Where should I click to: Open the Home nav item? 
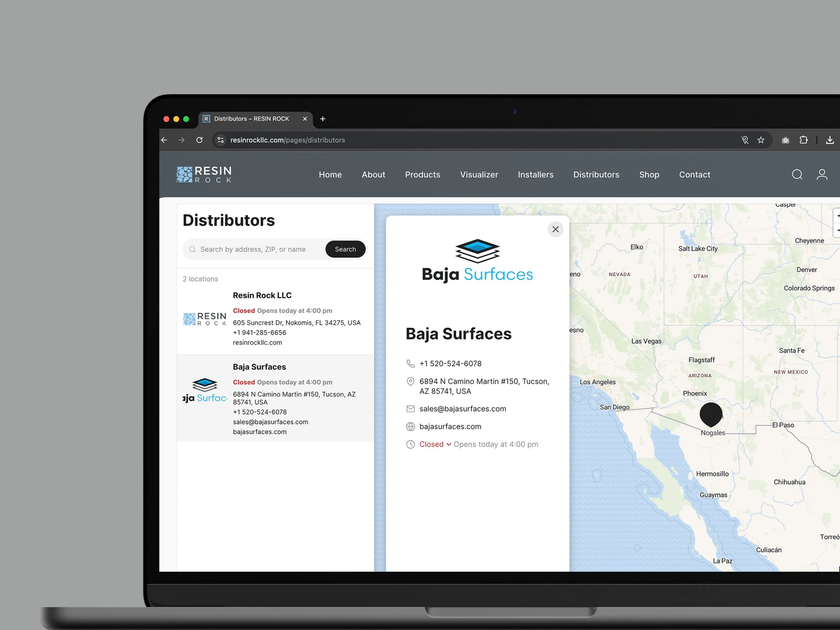click(x=330, y=175)
